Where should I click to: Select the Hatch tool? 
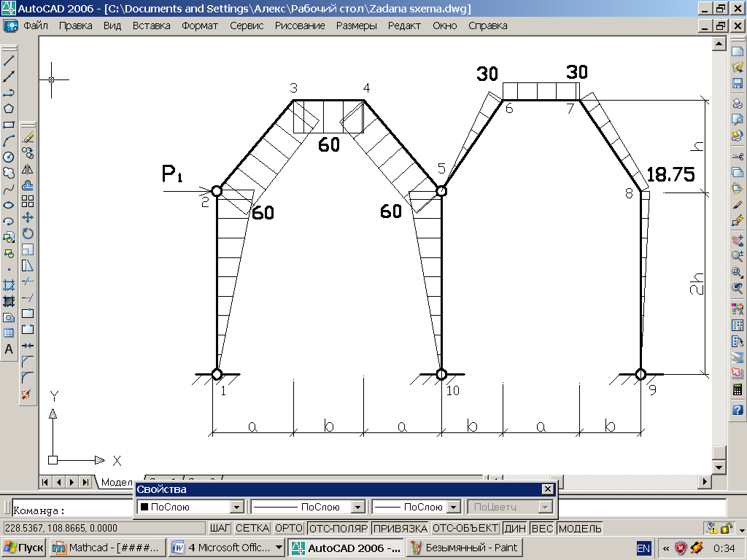click(x=9, y=285)
